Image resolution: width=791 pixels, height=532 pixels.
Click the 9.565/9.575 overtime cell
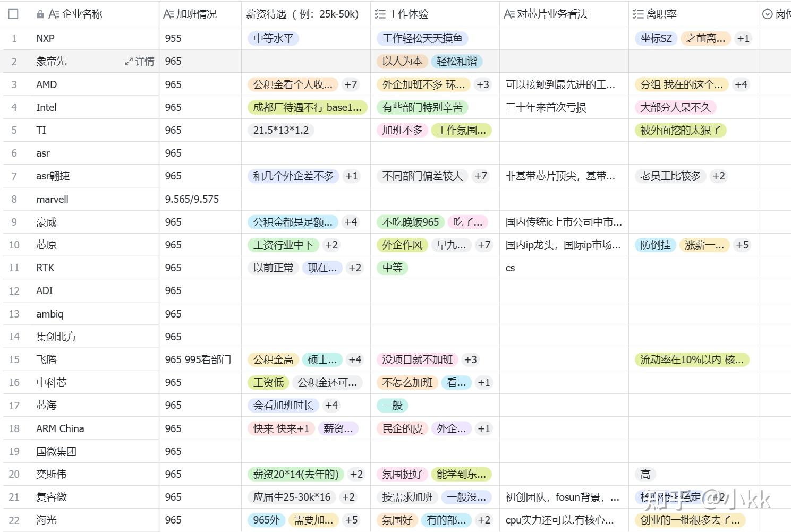[x=200, y=200]
